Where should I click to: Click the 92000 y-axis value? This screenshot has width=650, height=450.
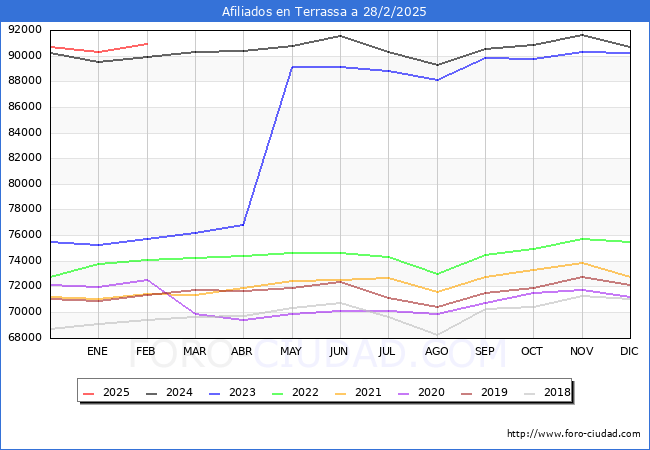(25, 30)
